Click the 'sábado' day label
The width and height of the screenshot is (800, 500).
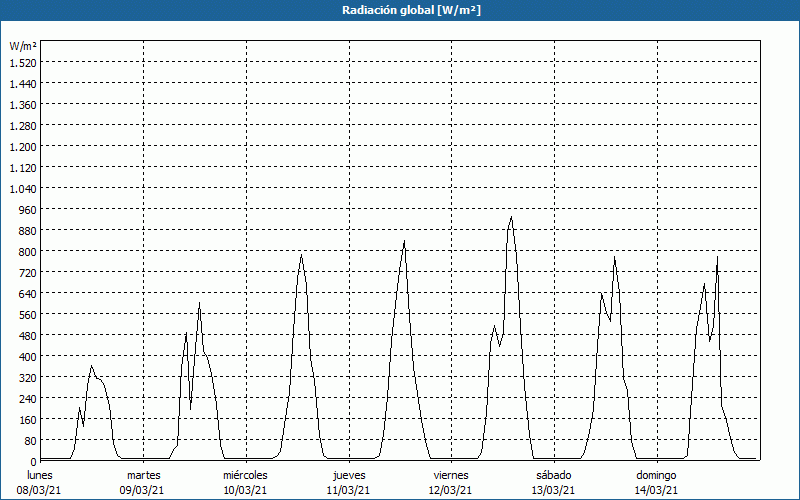(554, 475)
